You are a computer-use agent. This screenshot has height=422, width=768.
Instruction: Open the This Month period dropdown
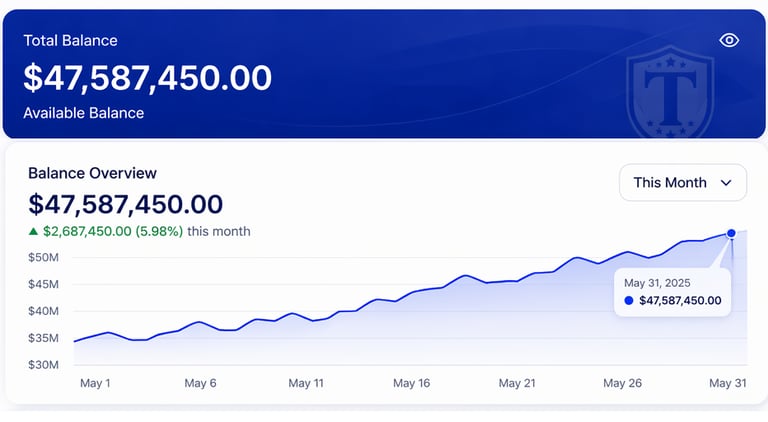tap(683, 183)
